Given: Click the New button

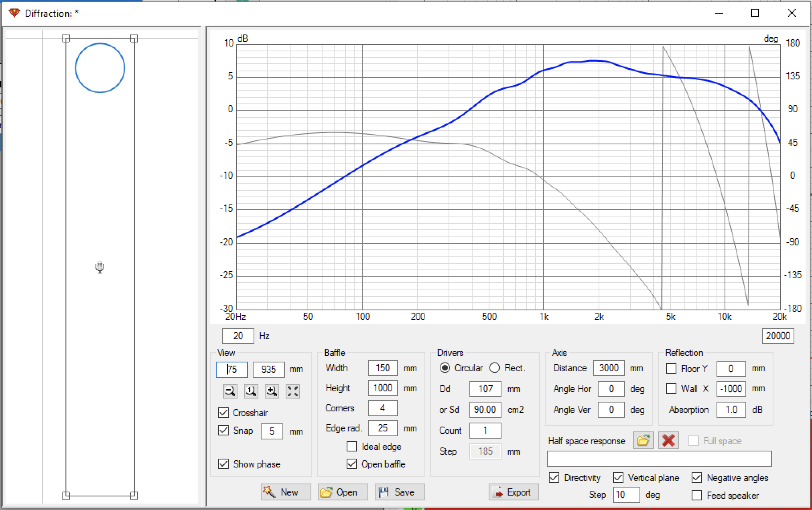Looking at the screenshot, I should pos(286,492).
